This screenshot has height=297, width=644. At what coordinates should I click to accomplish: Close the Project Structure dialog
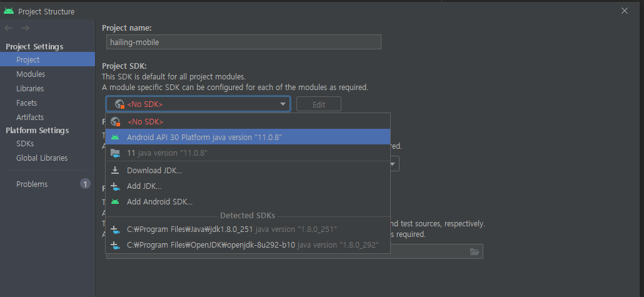[625, 11]
